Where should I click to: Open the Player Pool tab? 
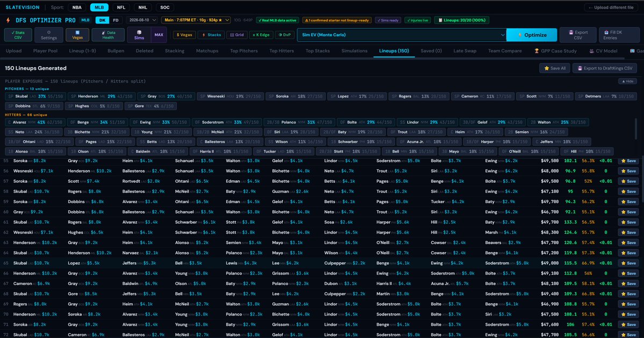click(45, 51)
